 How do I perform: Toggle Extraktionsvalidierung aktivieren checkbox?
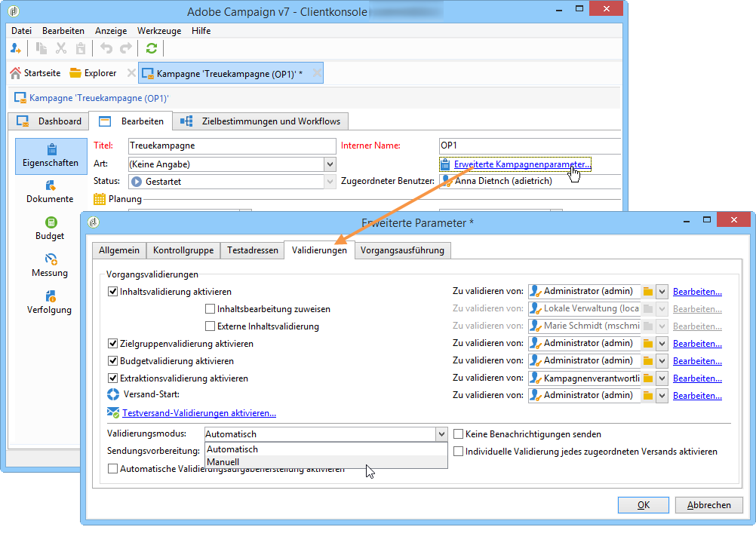[x=113, y=378]
